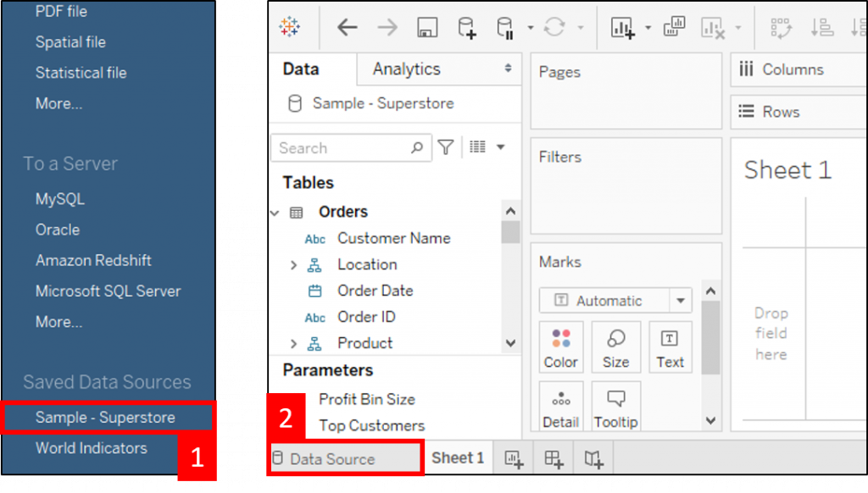Click the Rows shelf
Screen dimensions: 868x493
(798, 113)
